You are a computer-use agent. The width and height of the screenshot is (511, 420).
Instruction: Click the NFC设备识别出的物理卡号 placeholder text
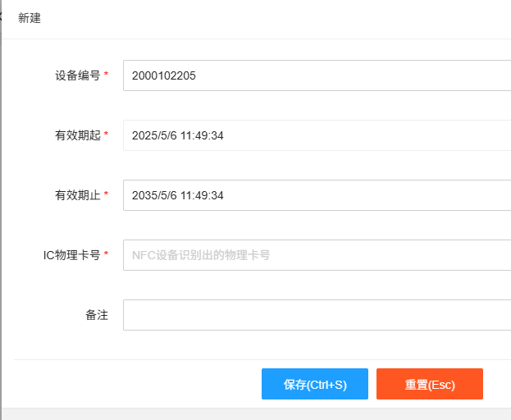coord(201,255)
